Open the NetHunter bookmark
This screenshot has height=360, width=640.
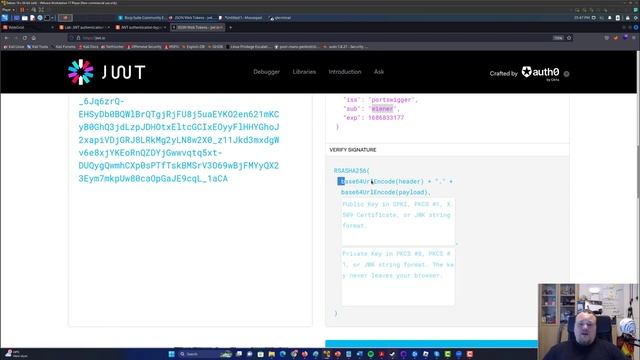113,47
